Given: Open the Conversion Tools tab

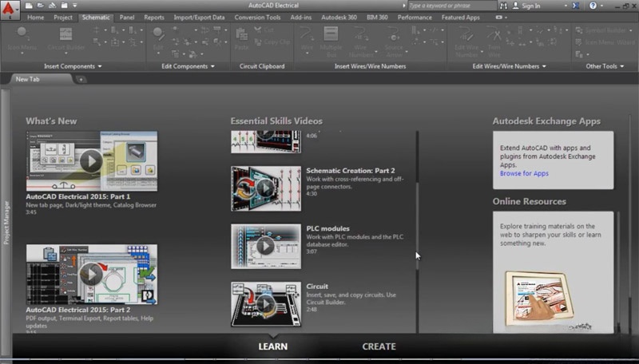Looking at the screenshot, I should pos(257,18).
